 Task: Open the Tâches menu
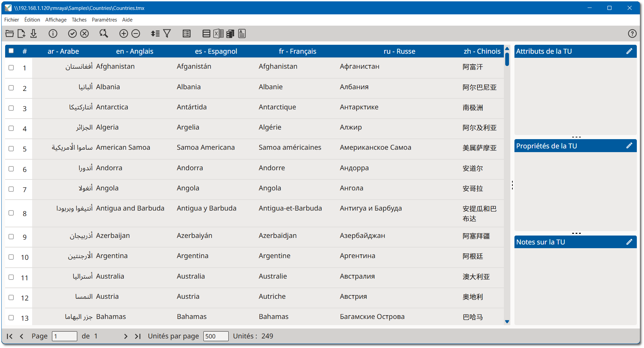(79, 20)
